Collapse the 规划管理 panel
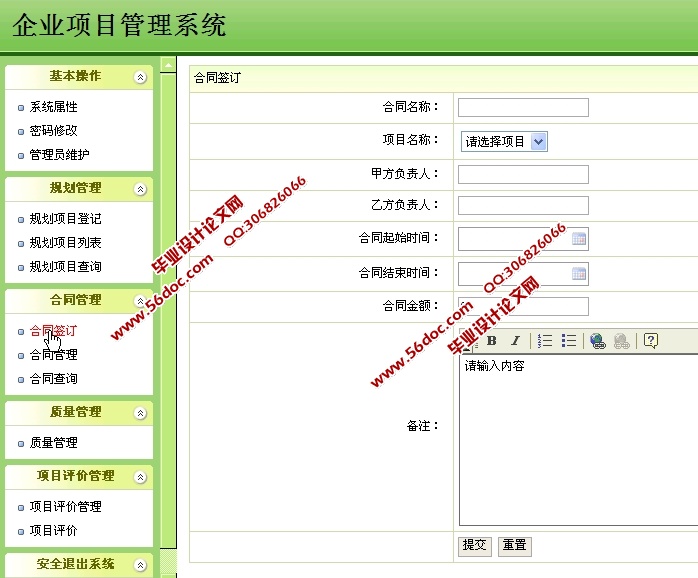This screenshot has height=578, width=698. [x=140, y=189]
